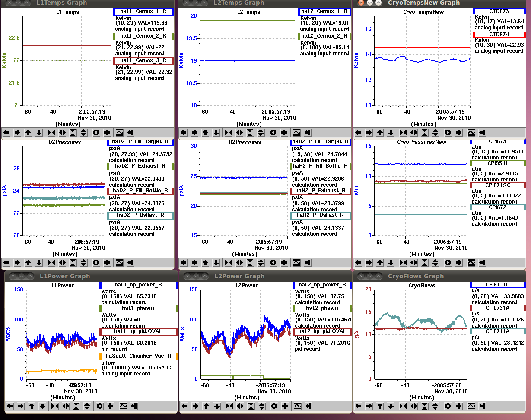
Task: Compress the time axis in L2Temps toolbar
Action: click(229, 133)
